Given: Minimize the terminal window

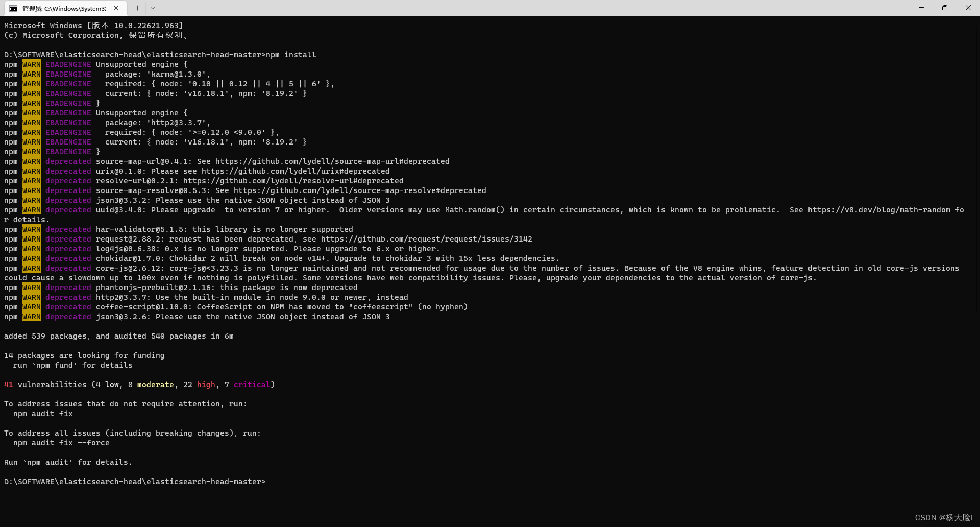Looking at the screenshot, I should [x=921, y=8].
